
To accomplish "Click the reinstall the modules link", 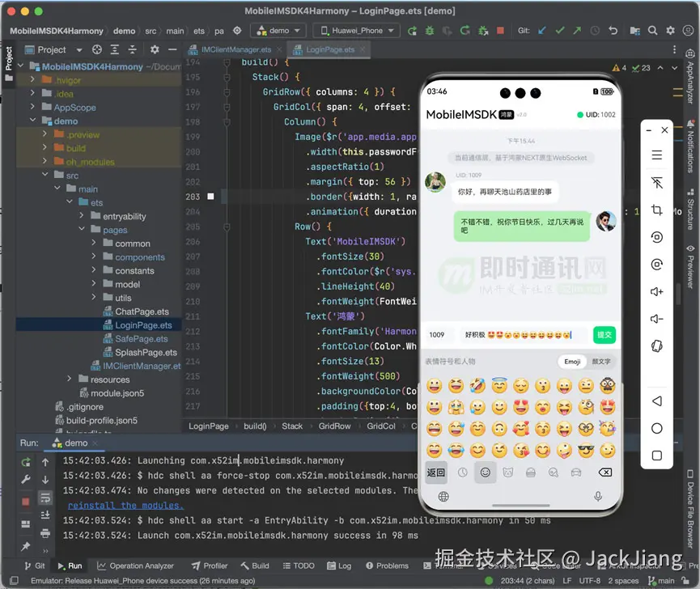I will (125, 506).
